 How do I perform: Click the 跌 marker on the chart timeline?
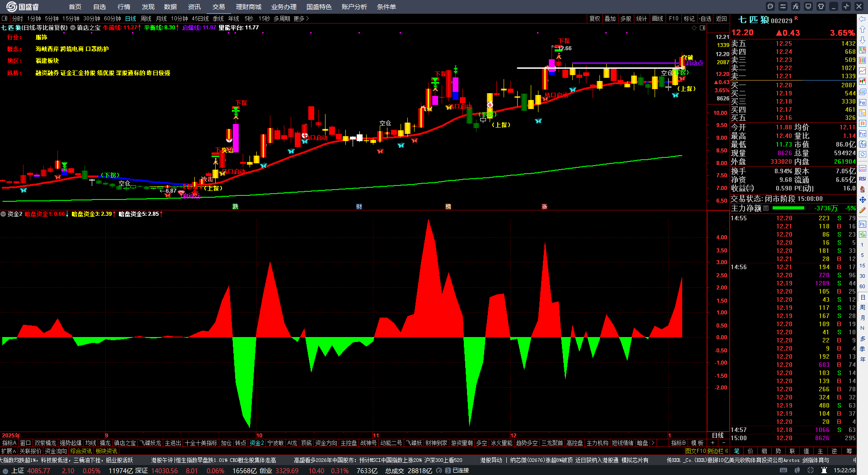236,206
